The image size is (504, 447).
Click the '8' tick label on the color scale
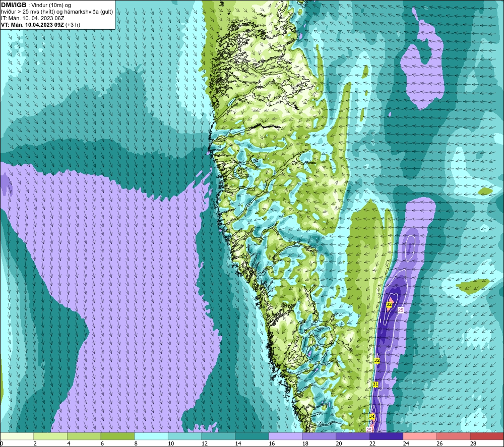coord(136,443)
